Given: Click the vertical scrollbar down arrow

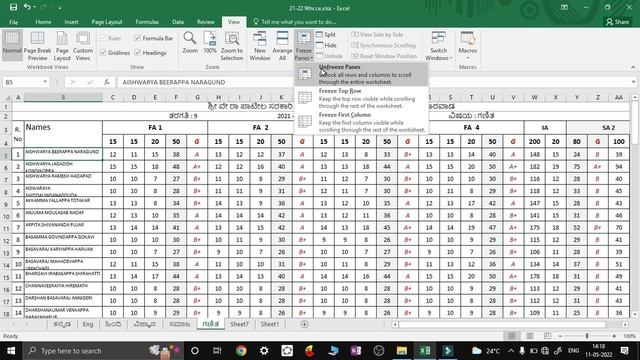Looking at the screenshot, I should click(x=635, y=314).
